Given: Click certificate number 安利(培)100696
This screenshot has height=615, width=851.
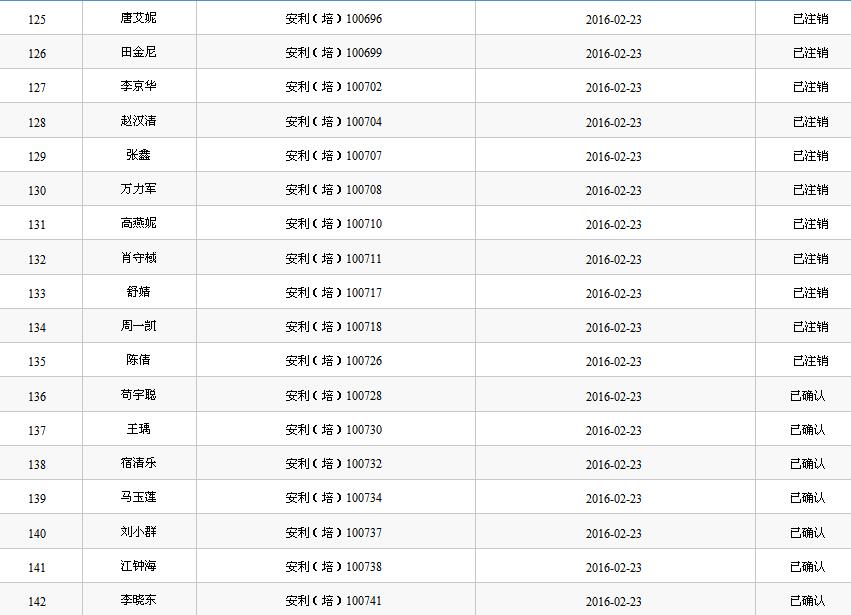Looking at the screenshot, I should 334,18.
